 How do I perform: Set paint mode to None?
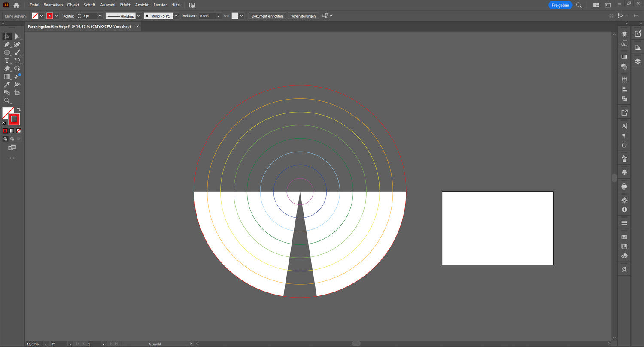(18, 131)
